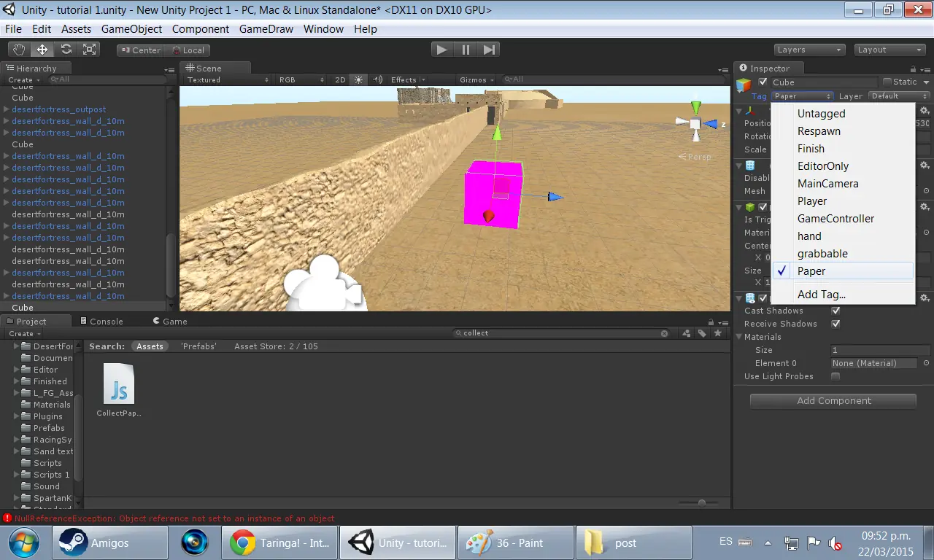The height and width of the screenshot is (560, 934).
Task: Open the Mesh object picker circle
Action: (926, 191)
